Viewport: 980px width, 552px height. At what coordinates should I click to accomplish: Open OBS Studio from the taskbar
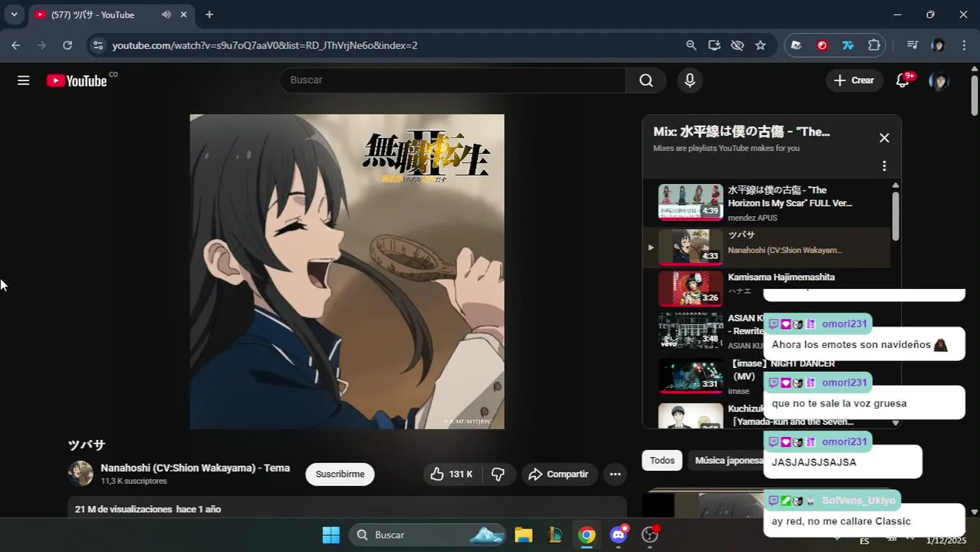tap(650, 535)
